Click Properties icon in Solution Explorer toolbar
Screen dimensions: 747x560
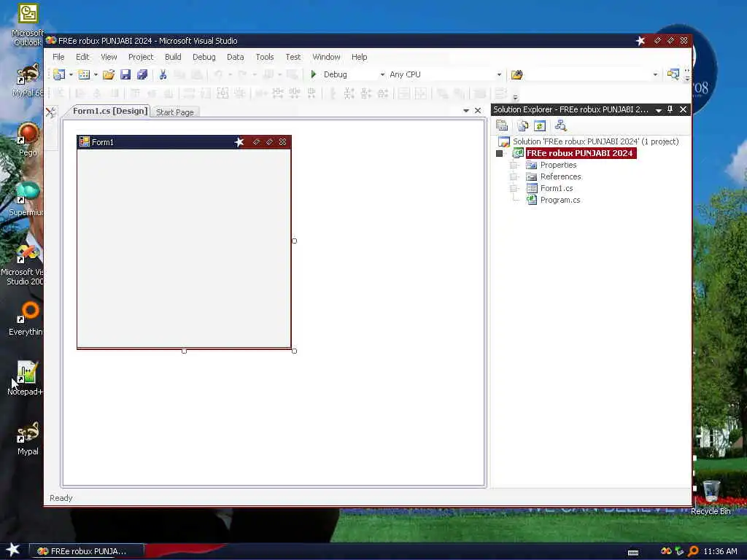pyautogui.click(x=502, y=125)
